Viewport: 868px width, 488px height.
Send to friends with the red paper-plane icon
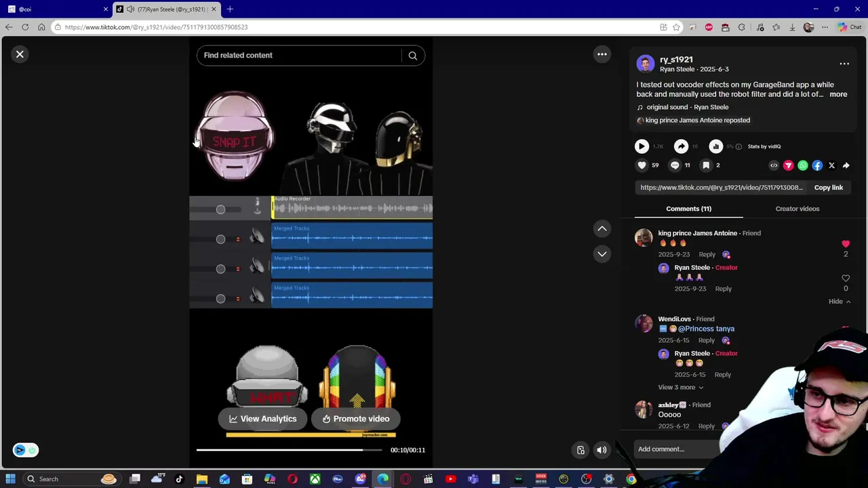788,165
